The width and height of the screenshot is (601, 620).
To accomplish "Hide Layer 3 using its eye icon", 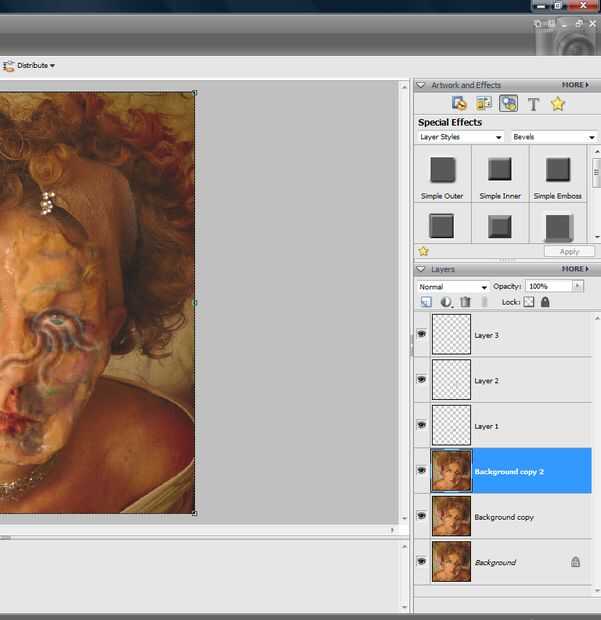I will [421, 334].
